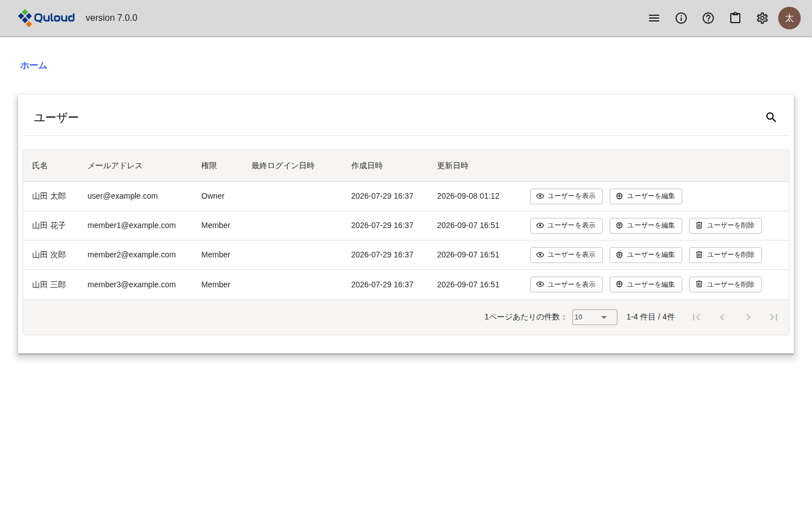Viewport: 812px width, 508px height.
Task: Open the user search magnifier icon
Action: pos(771,117)
